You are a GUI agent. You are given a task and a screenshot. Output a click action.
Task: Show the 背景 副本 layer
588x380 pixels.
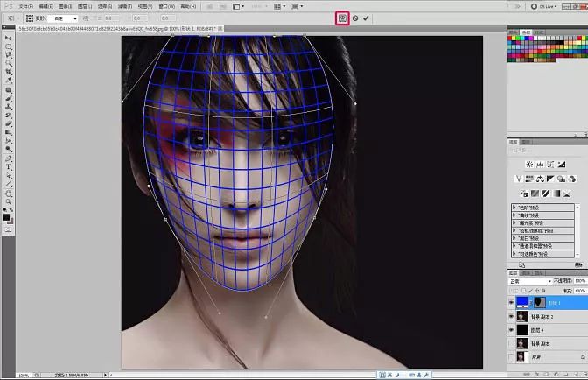click(511, 343)
